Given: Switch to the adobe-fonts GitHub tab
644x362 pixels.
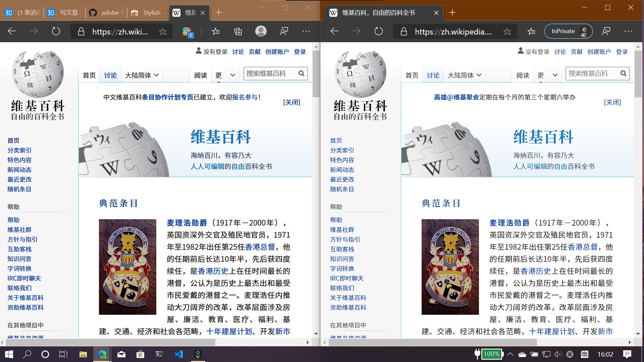Looking at the screenshot, I should point(107,12).
